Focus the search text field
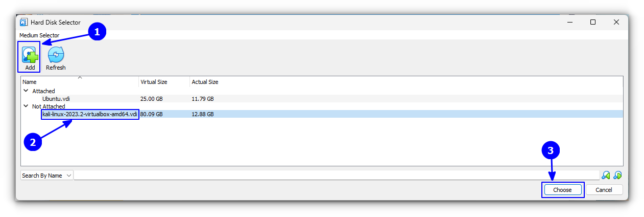This screenshot has height=217, width=644. coord(336,176)
